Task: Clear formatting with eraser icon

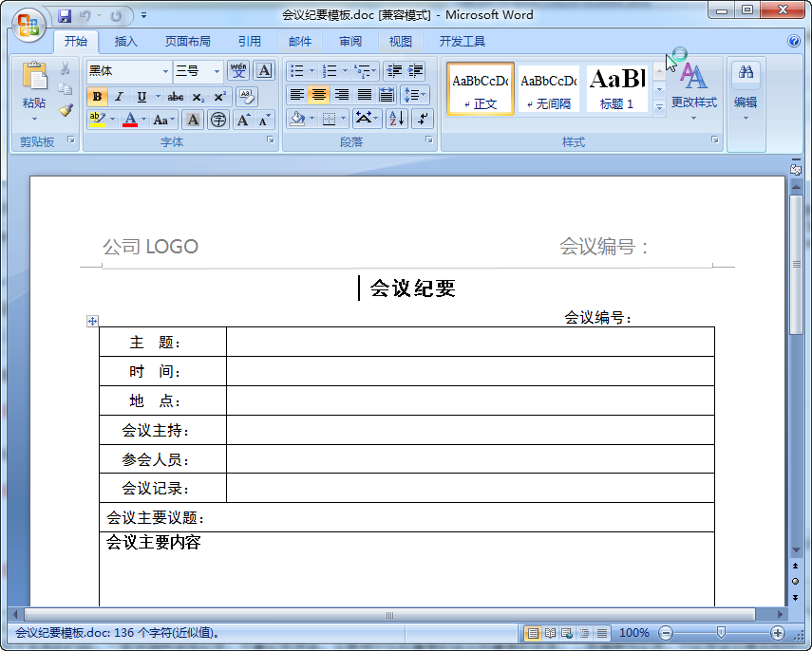Action: pos(247,96)
